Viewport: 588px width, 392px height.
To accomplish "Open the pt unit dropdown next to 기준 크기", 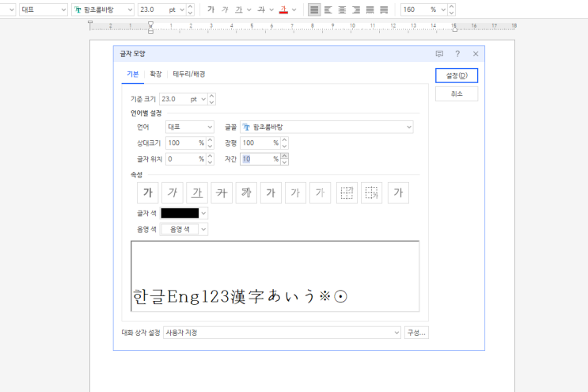I will tap(203, 99).
